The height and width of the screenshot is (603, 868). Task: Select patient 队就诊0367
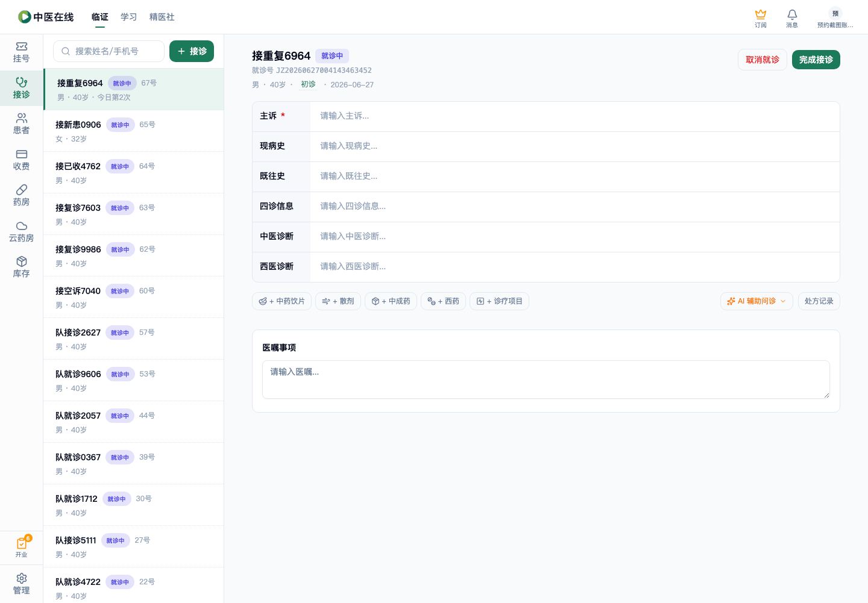[x=134, y=463]
